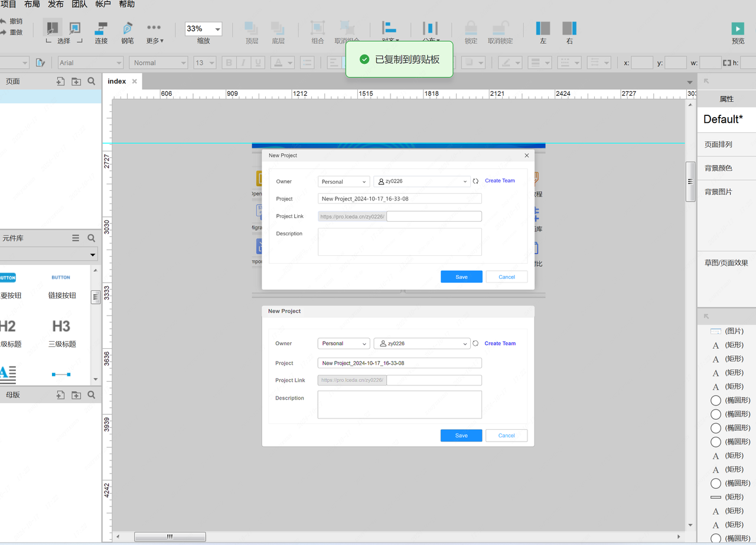
Task: Click the Send to Back (底层) icon
Action: click(x=278, y=28)
